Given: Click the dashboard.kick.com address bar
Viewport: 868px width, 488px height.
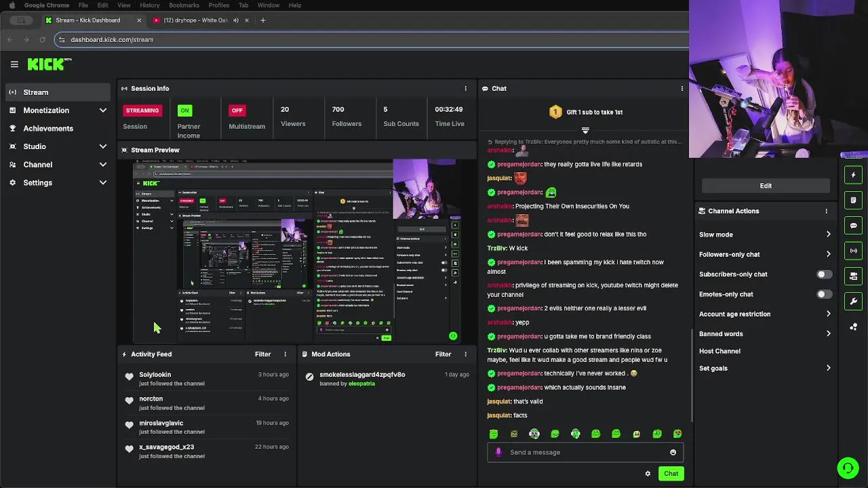Looking at the screenshot, I should pyautogui.click(x=372, y=39).
